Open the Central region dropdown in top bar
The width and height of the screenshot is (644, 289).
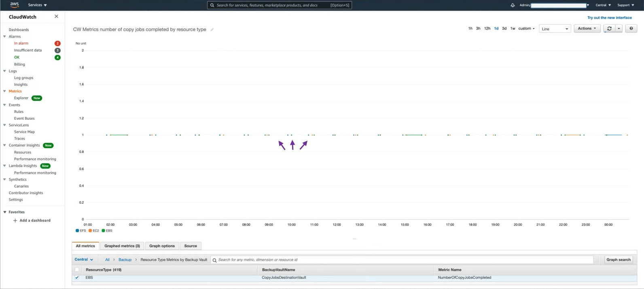(603, 5)
